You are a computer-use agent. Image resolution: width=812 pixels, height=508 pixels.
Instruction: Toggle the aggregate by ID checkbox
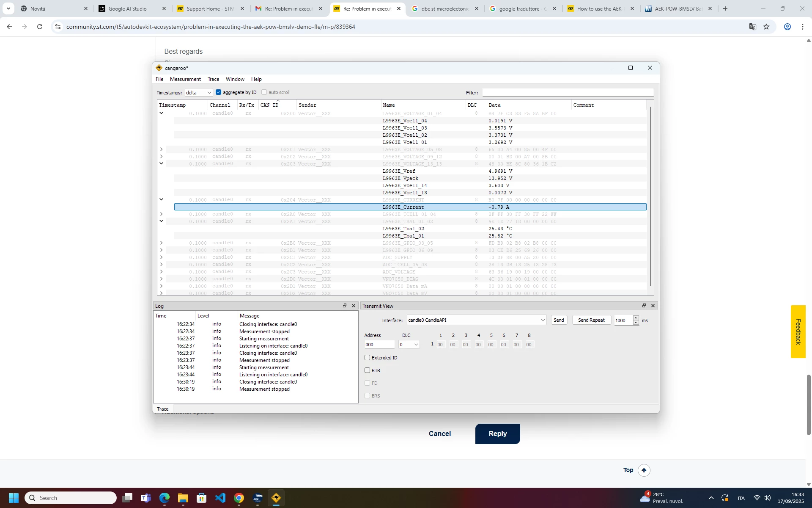[219, 92]
